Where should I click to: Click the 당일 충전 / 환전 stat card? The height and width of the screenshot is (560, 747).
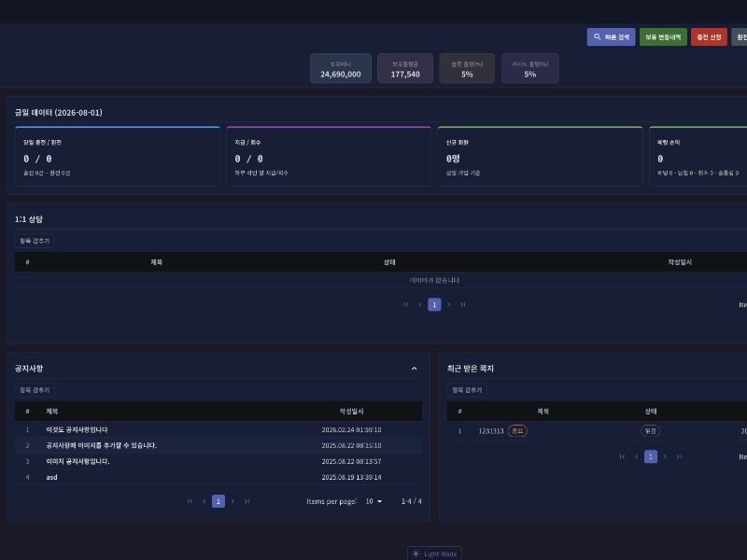coord(118,156)
